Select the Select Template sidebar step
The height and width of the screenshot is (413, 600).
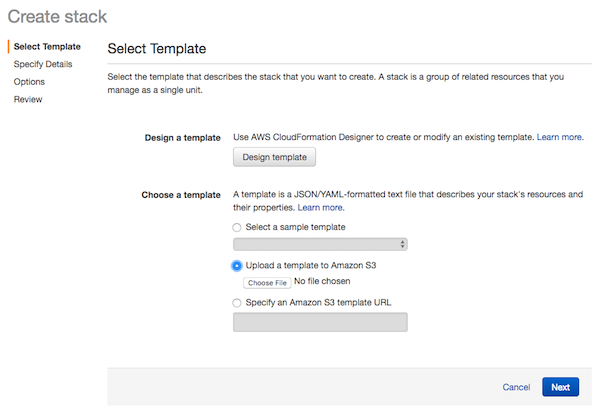tap(47, 46)
